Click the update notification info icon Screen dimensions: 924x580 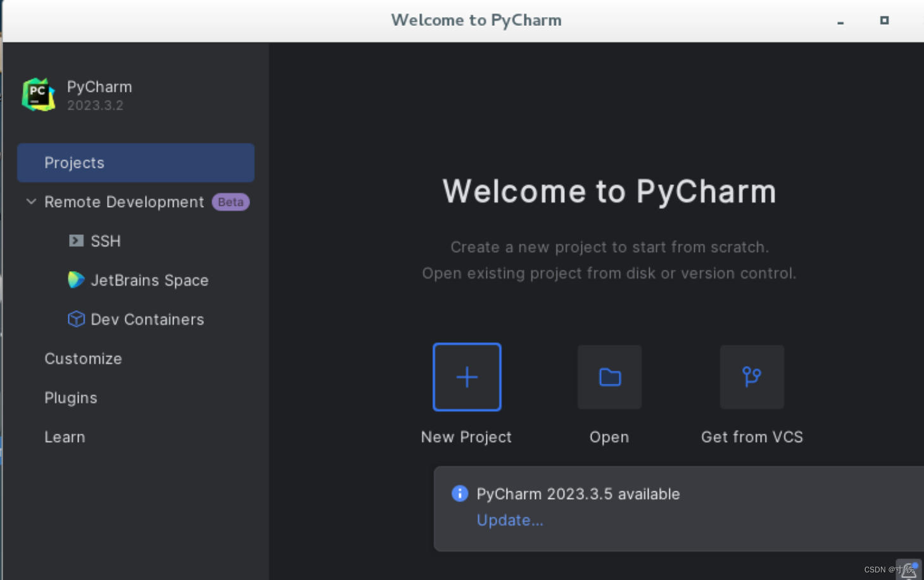460,493
